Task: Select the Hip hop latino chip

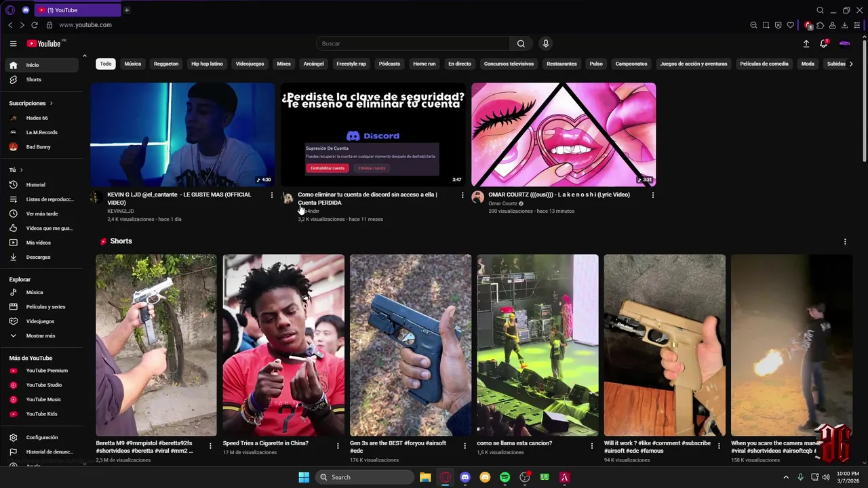Action: [x=207, y=64]
